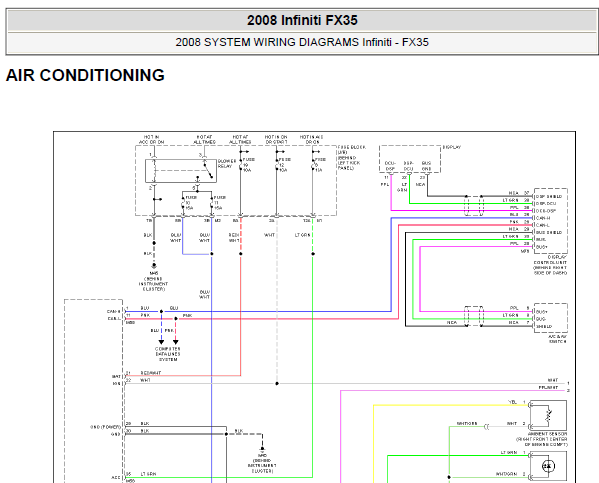Click the 'GND (POWER)' terminal label
This screenshot has height=483, width=599.
tap(105, 427)
